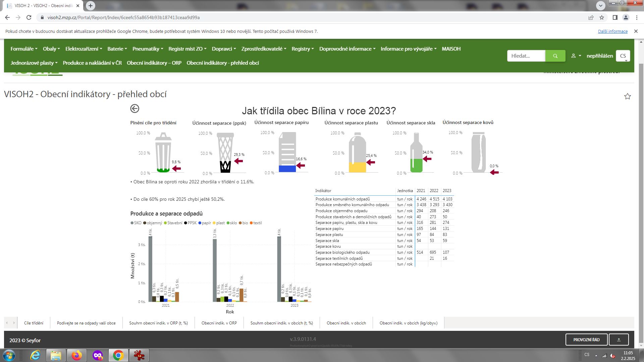Image resolution: width=644 pixels, height=362 pixels.
Task: Switch to Cíle třídění tab
Action: pos(34,323)
